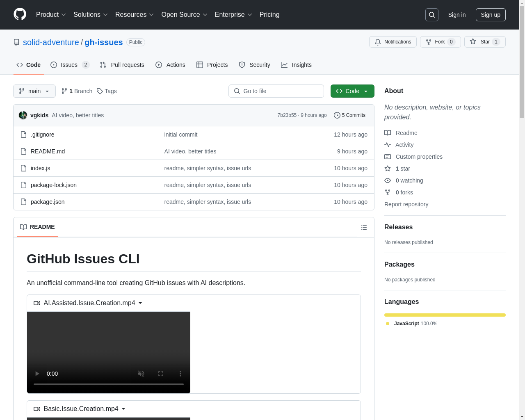
Task: Click the repository icon beside solid-adventure
Action: coord(16,42)
